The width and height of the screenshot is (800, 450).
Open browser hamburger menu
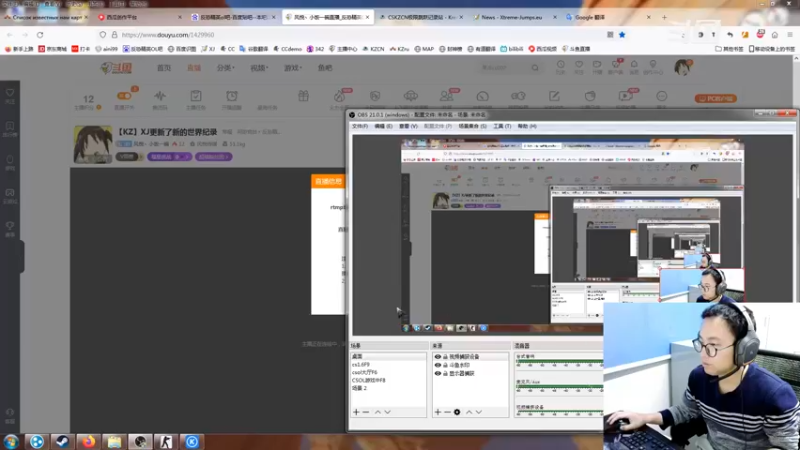[x=790, y=35]
